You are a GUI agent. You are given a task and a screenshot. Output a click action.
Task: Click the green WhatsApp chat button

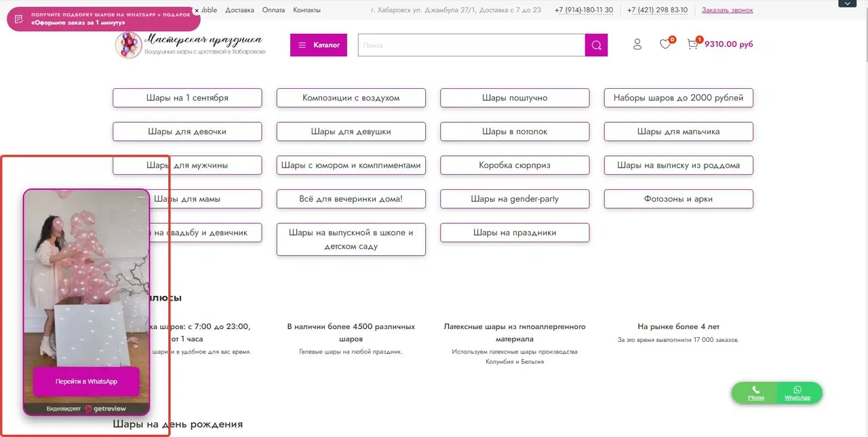coord(798,393)
